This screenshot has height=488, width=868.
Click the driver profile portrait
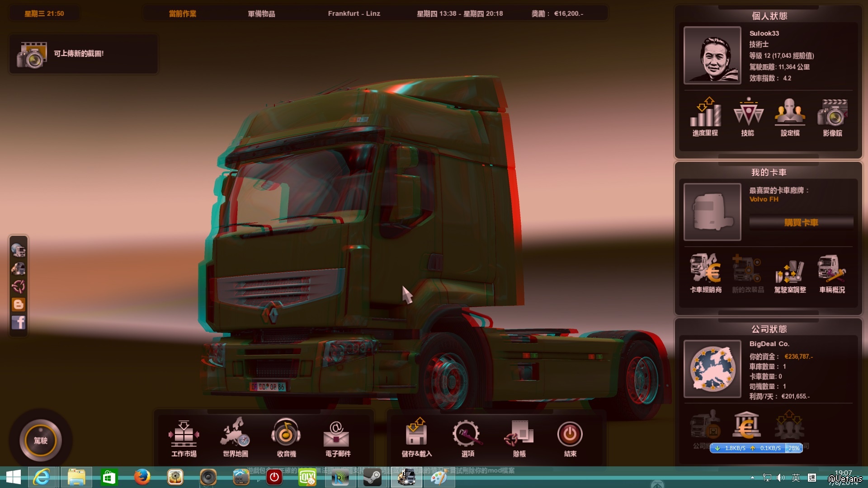(x=712, y=55)
